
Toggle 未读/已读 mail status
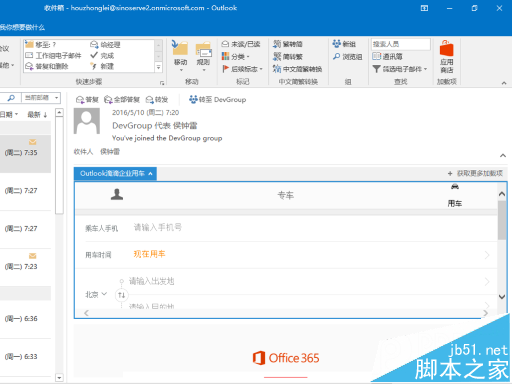click(x=241, y=44)
